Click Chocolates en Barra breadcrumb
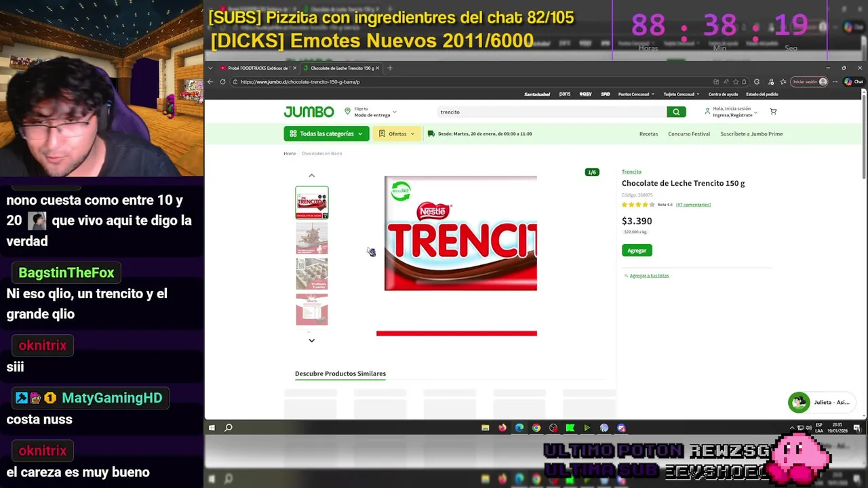This screenshot has width=868, height=488. click(x=321, y=153)
